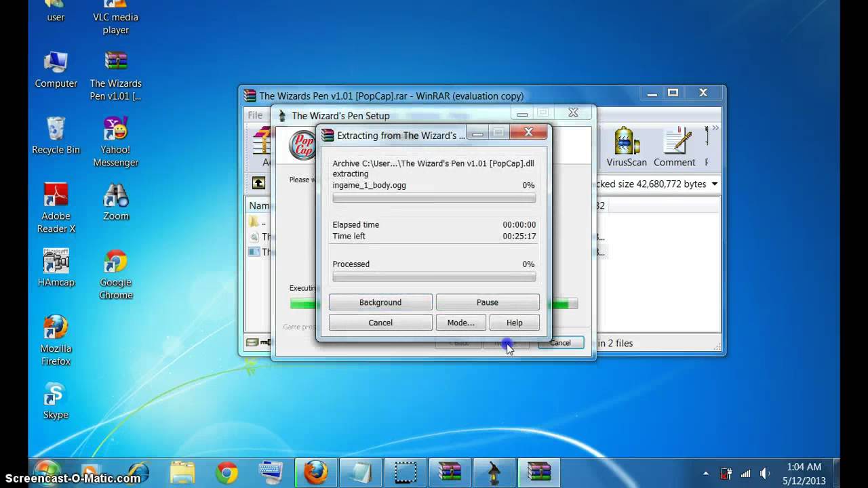This screenshot has height=488, width=868.
Task: Show hidden icons in the system tray
Action: (705, 472)
